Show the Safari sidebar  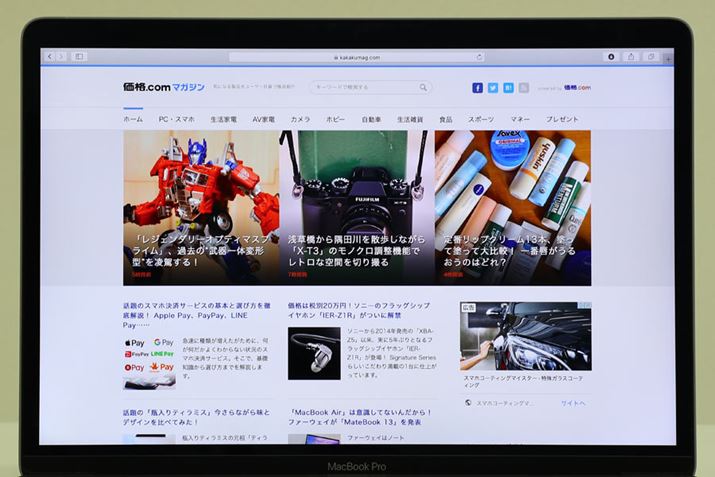(79, 57)
